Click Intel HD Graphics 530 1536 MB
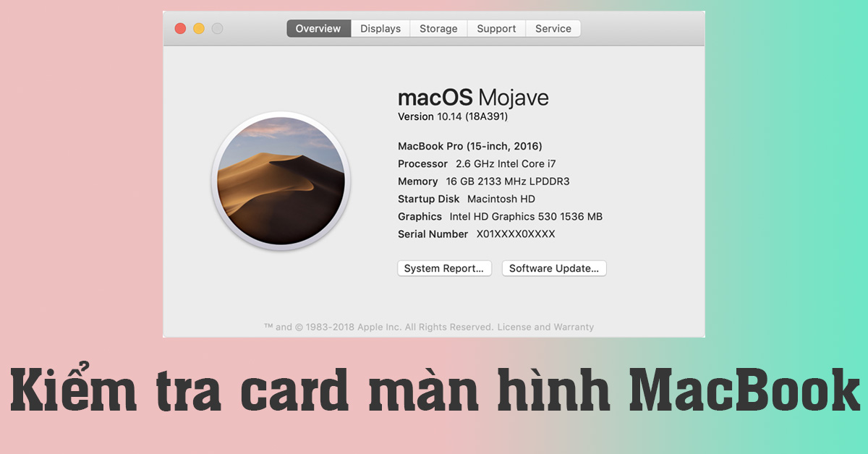 coord(526,216)
